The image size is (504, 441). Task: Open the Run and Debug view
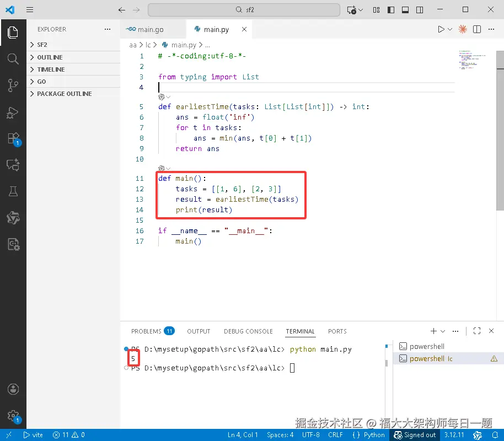coord(13,112)
